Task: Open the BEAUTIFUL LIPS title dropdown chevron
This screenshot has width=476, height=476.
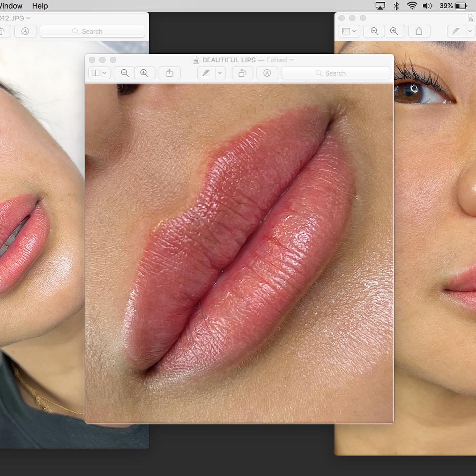Action: tap(292, 60)
